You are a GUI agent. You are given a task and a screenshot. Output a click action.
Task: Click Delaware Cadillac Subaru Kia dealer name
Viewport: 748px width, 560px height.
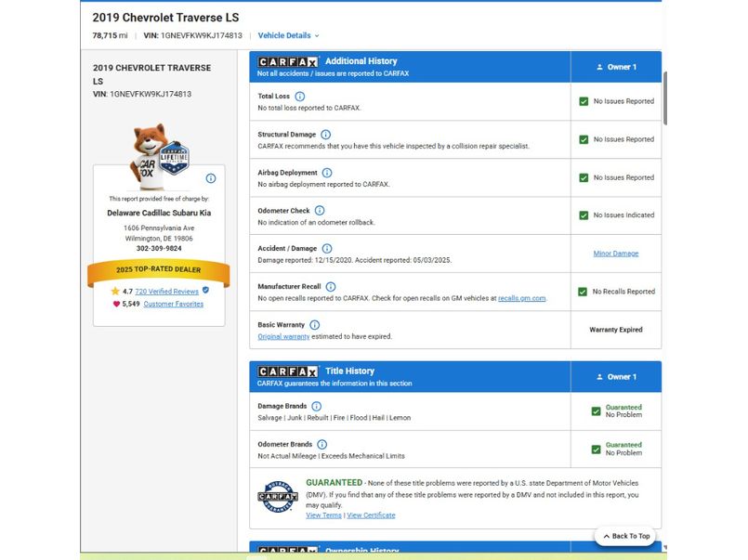click(159, 213)
